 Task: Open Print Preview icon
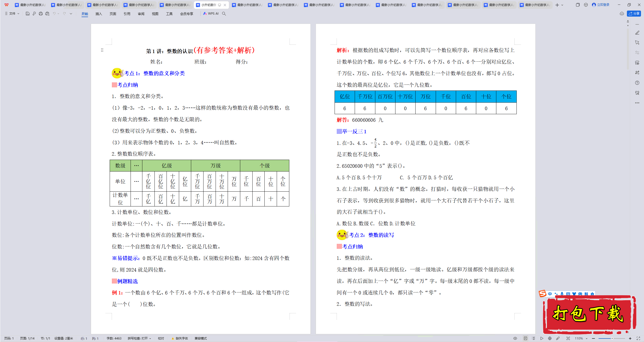47,14
